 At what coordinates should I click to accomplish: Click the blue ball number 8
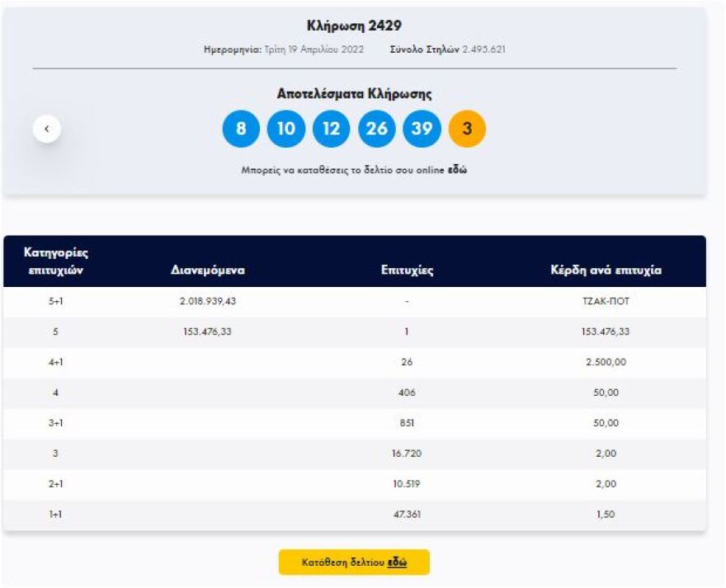pyautogui.click(x=241, y=129)
